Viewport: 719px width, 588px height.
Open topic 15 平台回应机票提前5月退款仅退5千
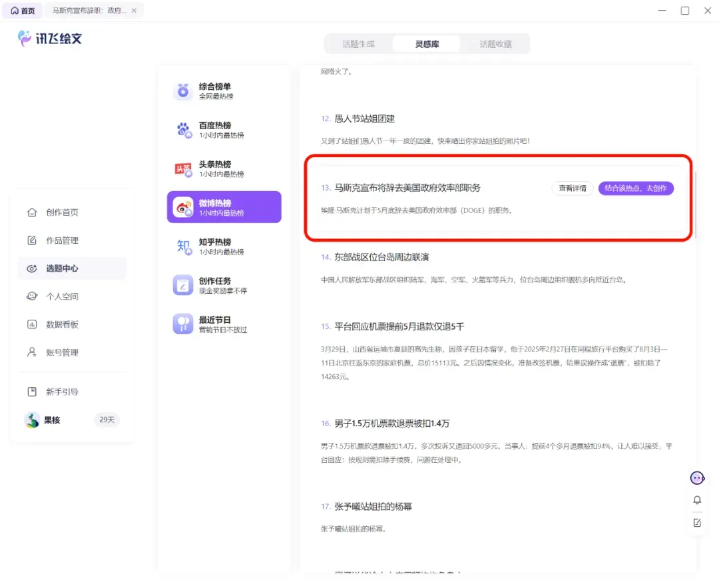click(x=399, y=326)
